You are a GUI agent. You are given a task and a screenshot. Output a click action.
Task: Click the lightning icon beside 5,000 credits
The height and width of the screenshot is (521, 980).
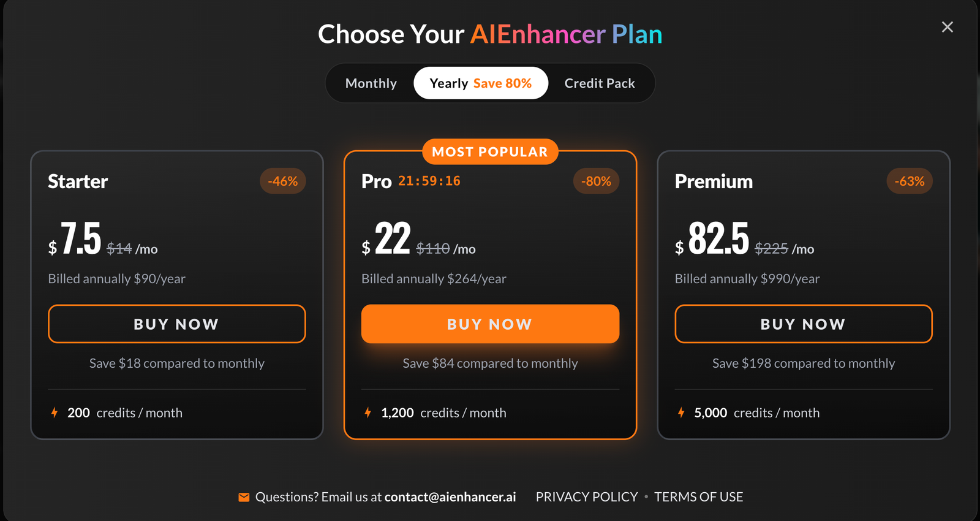(x=681, y=413)
